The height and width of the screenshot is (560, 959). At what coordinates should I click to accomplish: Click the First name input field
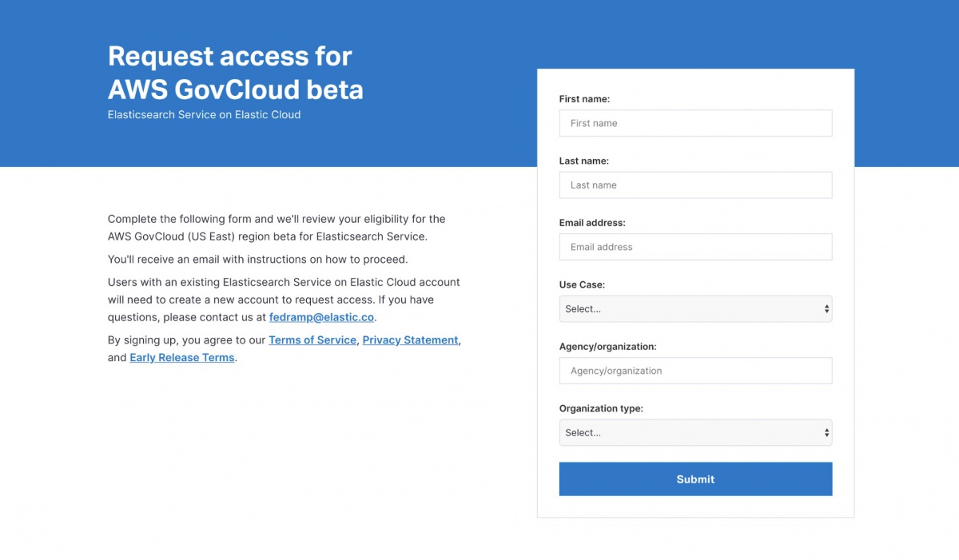pos(695,123)
